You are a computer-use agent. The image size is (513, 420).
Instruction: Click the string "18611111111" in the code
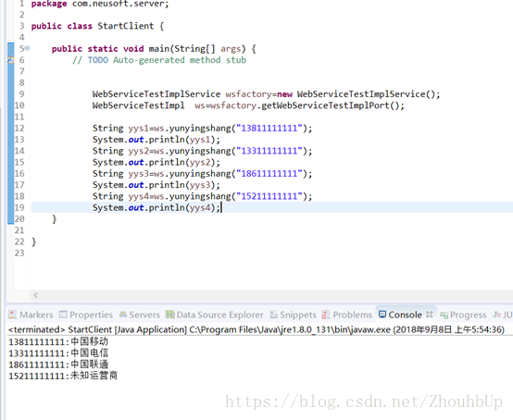[269, 174]
